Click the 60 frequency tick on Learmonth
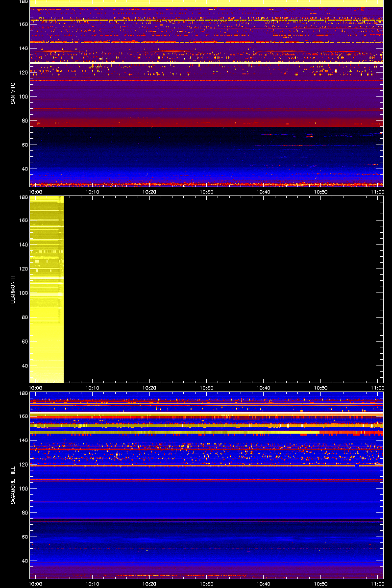Viewport: 392px width, 588px height. coord(24,341)
